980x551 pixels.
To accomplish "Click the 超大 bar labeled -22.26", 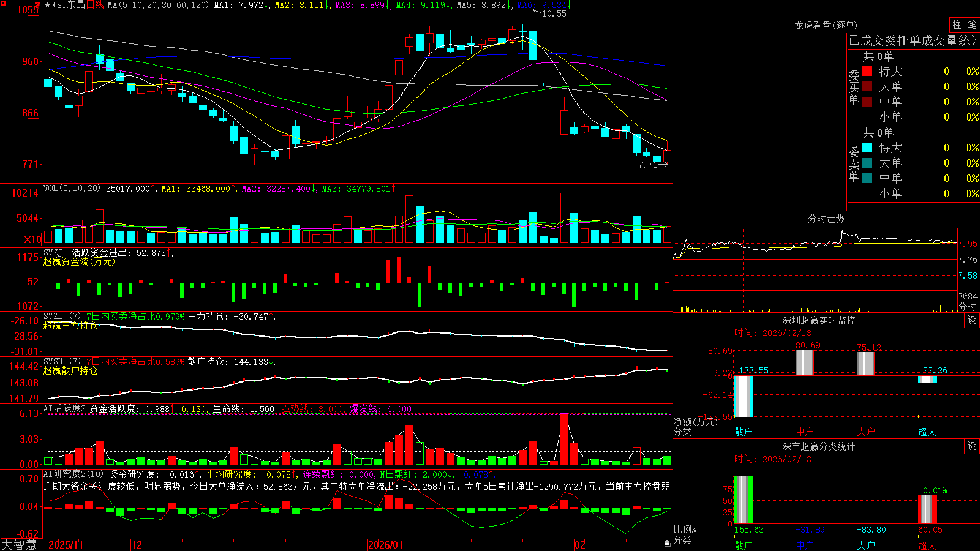I will pyautogui.click(x=927, y=379).
